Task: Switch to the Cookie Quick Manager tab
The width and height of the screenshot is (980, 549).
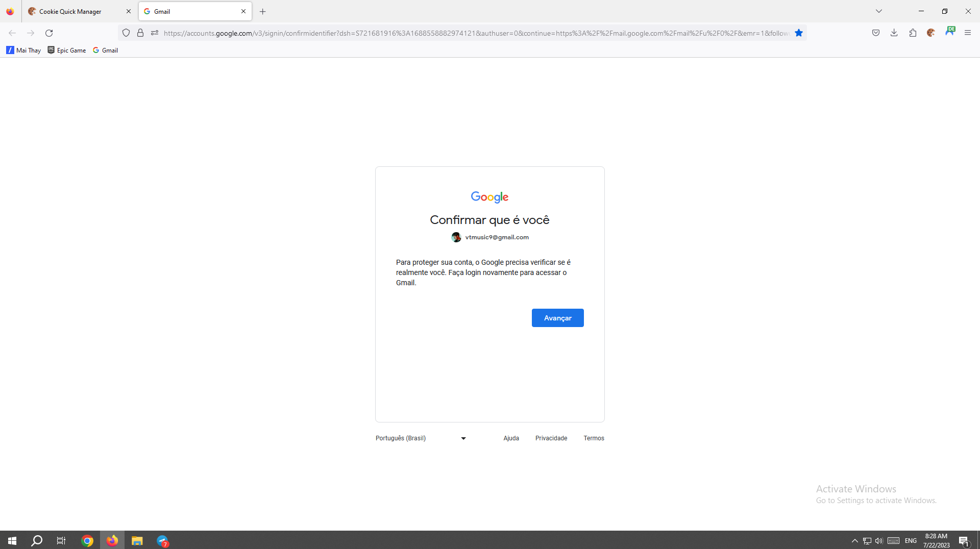Action: point(77,11)
